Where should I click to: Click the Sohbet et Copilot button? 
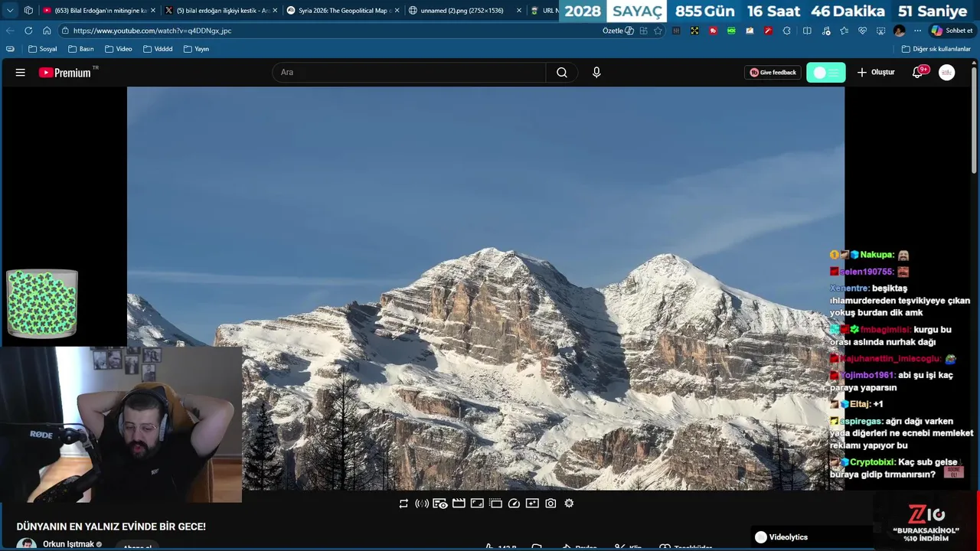[x=952, y=31]
